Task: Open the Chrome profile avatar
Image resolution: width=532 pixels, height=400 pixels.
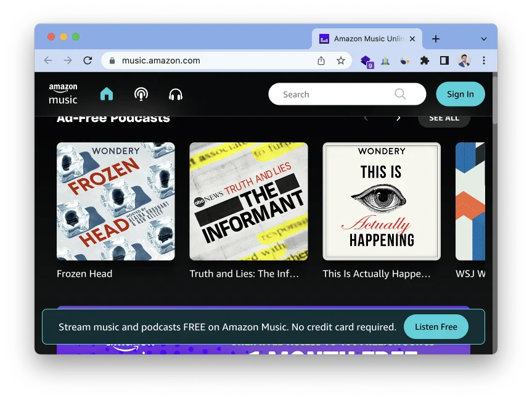Action: tap(464, 60)
